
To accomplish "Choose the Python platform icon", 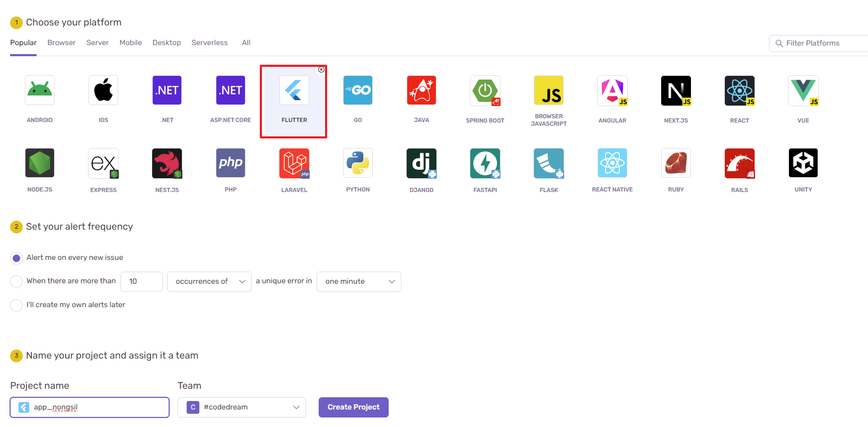I will coord(358,163).
